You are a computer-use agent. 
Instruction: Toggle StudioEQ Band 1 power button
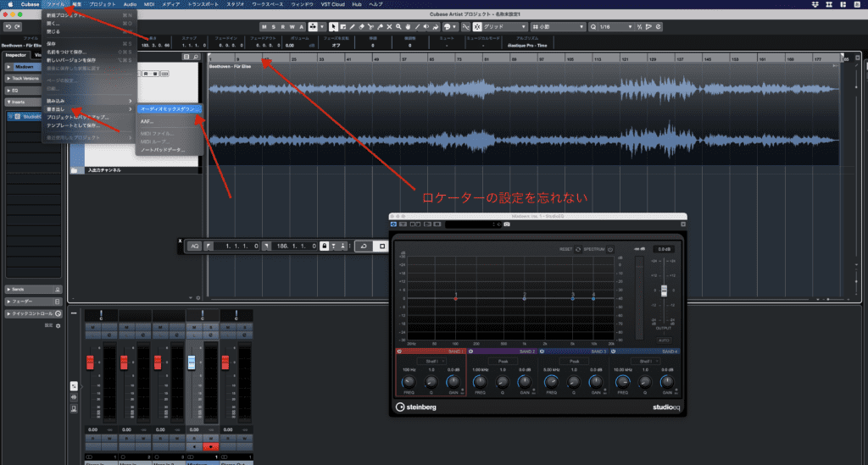[x=399, y=352]
